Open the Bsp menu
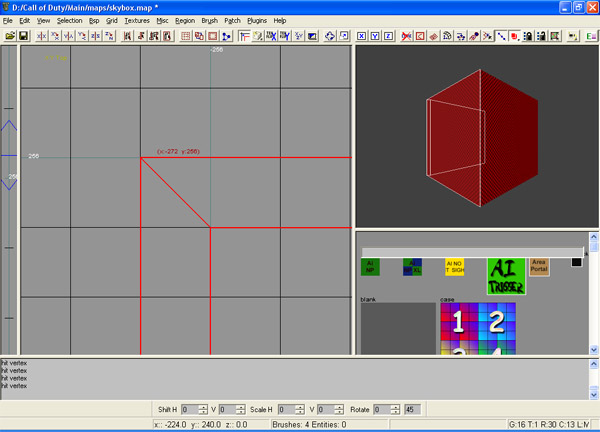The image size is (600, 432). (x=94, y=21)
